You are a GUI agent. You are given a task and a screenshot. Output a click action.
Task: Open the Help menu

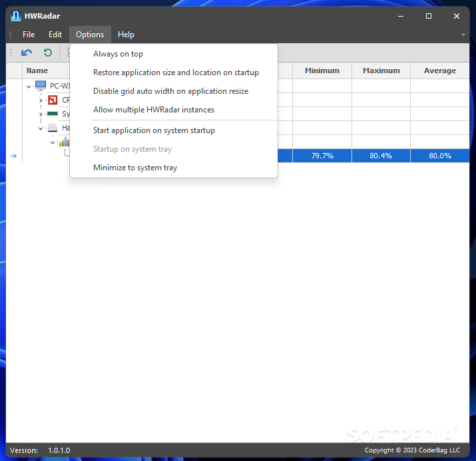(x=126, y=35)
